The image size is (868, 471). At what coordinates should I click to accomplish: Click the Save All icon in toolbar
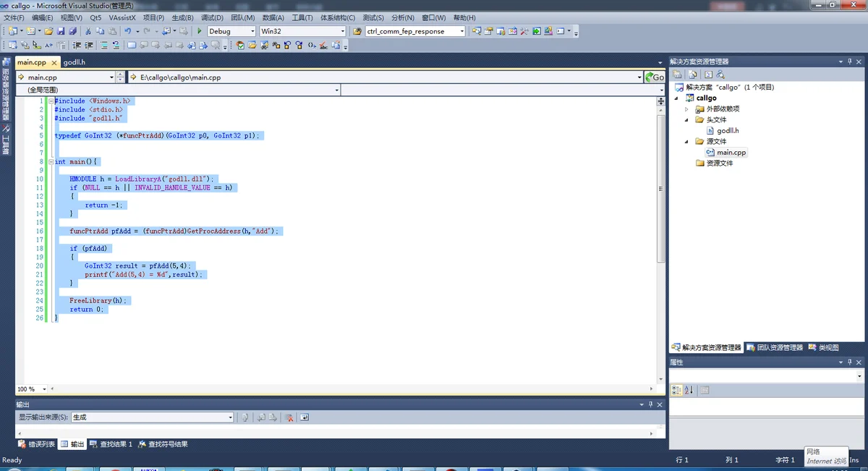(72, 31)
